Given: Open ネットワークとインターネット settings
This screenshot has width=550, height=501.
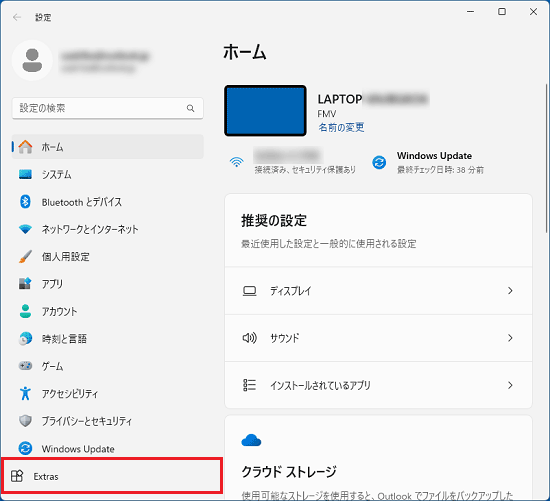Looking at the screenshot, I should tap(108, 229).
